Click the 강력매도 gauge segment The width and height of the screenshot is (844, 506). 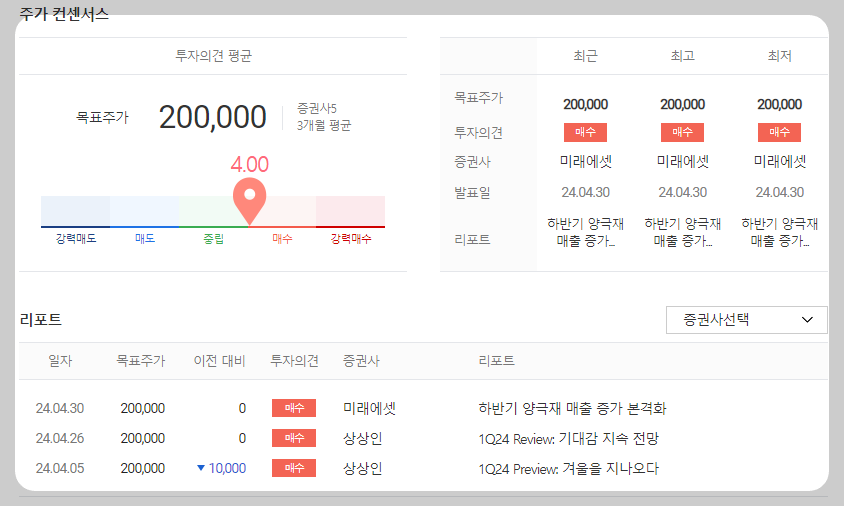coord(75,212)
